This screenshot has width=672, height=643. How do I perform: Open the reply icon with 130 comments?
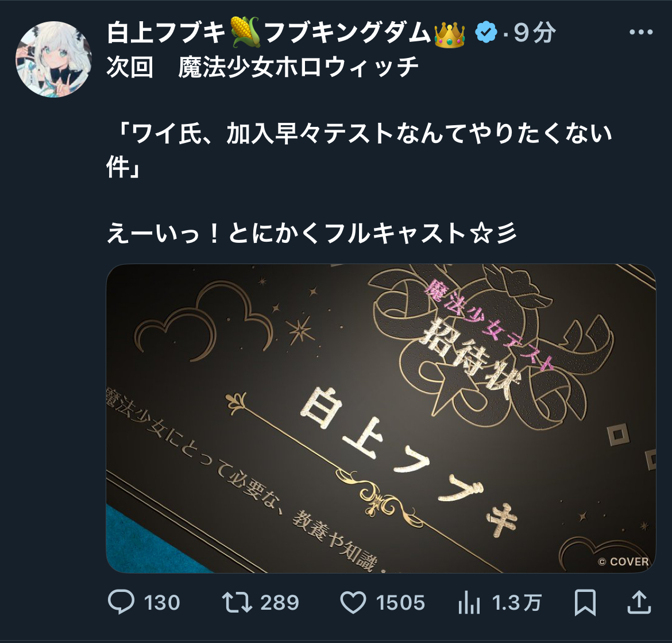121,602
